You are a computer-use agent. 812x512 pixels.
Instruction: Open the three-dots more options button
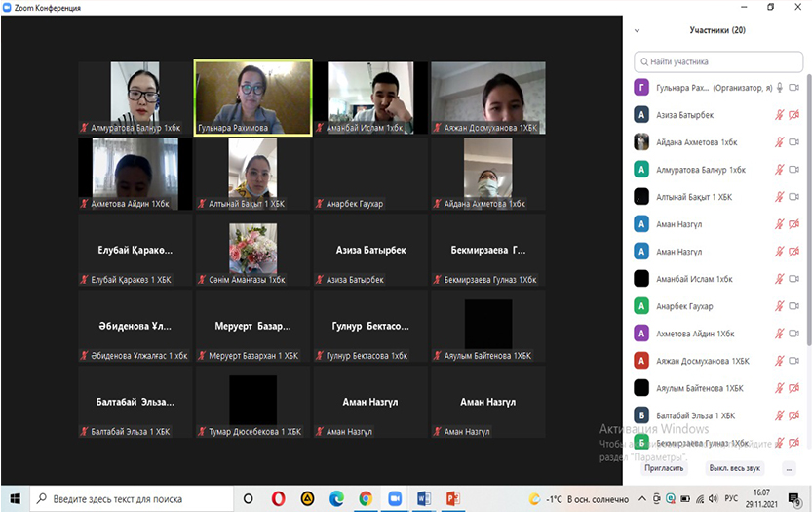coord(788,468)
